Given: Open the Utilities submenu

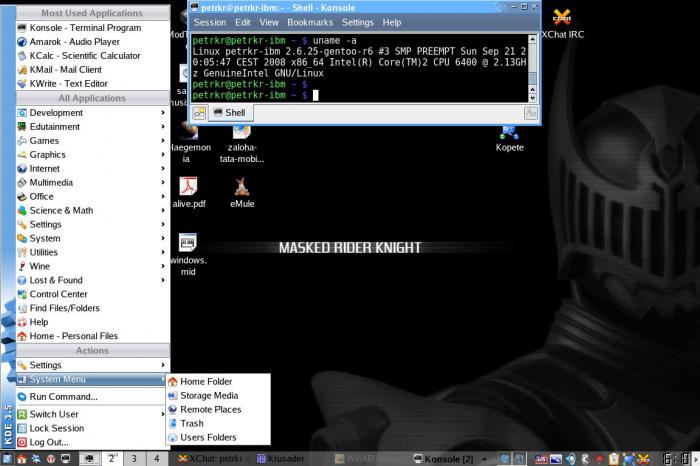Looking at the screenshot, I should [92, 252].
